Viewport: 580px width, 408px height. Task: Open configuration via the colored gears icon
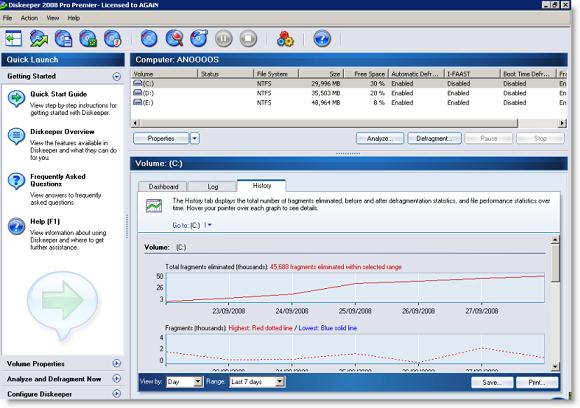click(x=285, y=38)
